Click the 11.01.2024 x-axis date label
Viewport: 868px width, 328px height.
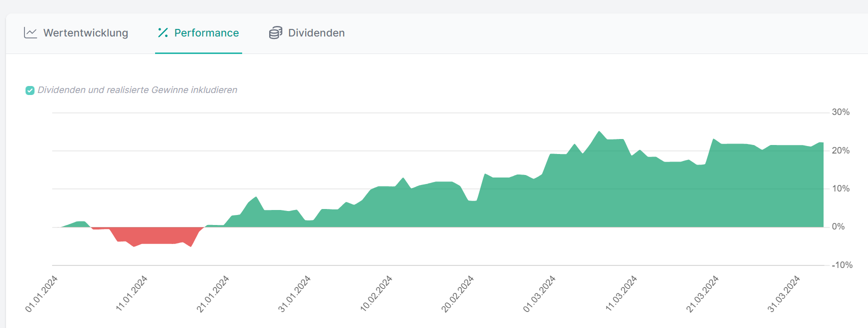(132, 293)
